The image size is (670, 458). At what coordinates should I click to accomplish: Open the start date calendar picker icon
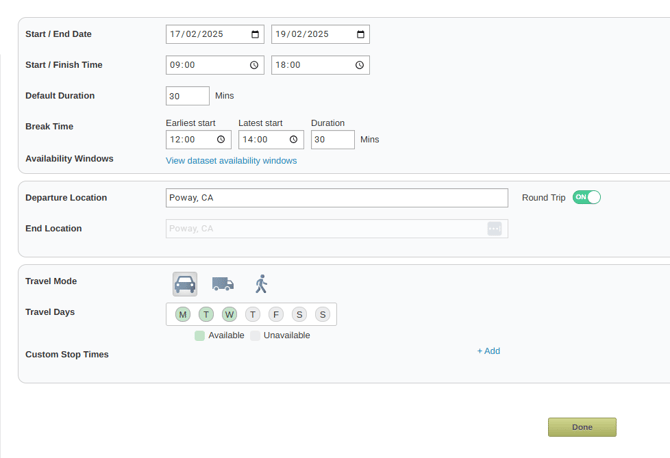(x=255, y=34)
